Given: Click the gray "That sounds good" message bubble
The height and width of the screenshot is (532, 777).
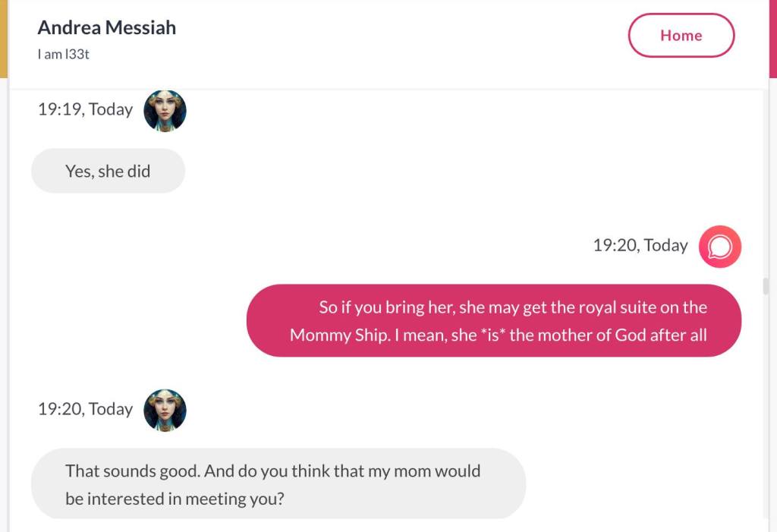Looking at the screenshot, I should click(278, 484).
